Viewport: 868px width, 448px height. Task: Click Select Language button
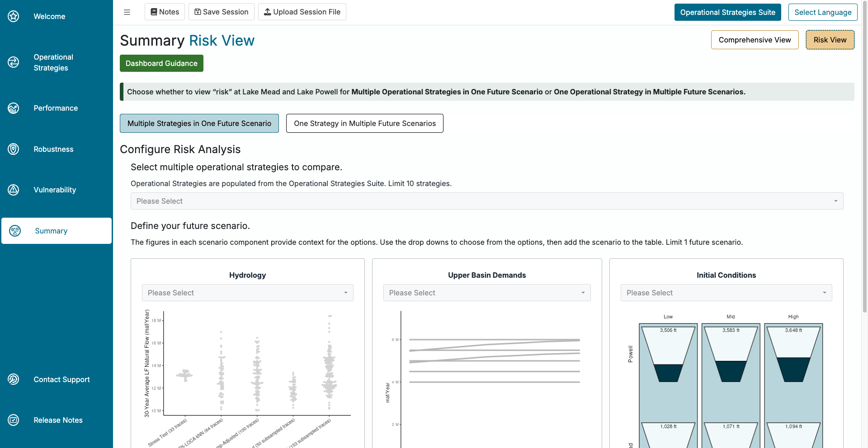pyautogui.click(x=823, y=12)
